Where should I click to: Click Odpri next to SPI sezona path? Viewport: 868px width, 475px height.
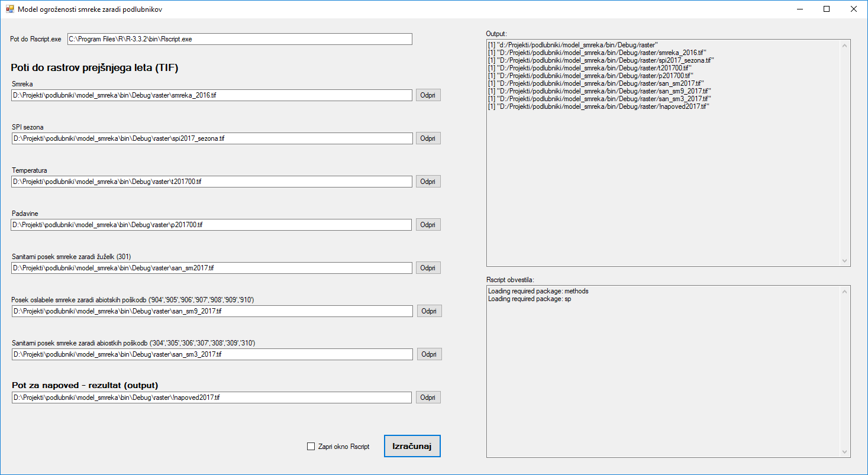(428, 138)
